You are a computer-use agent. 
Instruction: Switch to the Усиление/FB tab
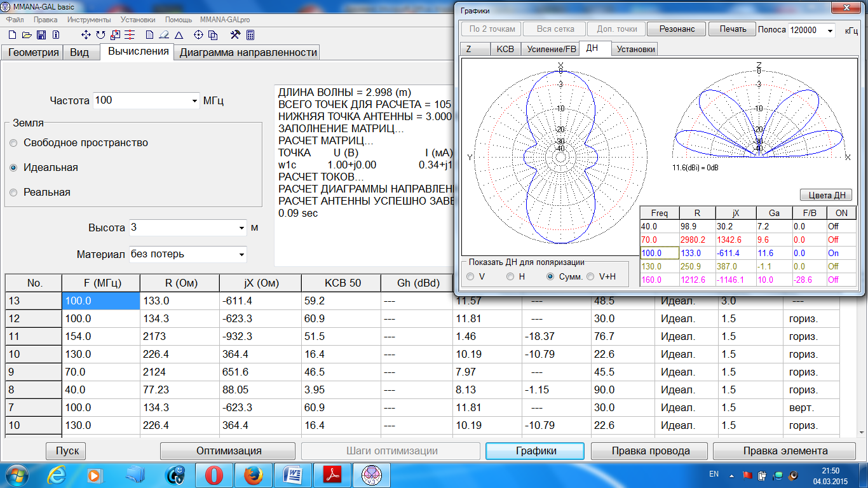coord(550,49)
